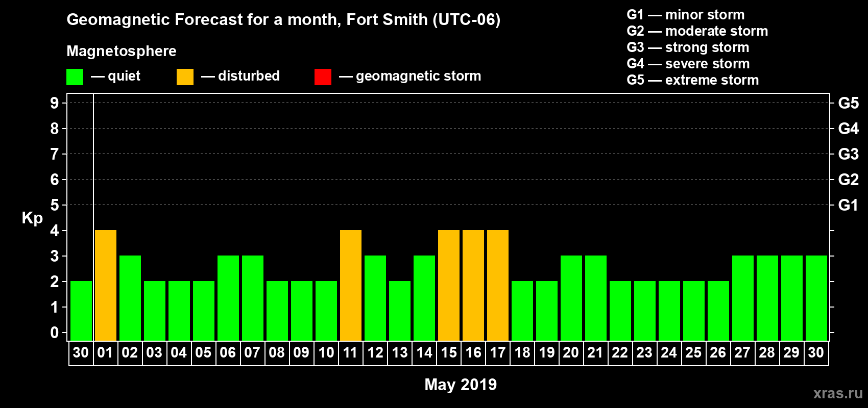The height and width of the screenshot is (408, 868).
Task: Click the green bar for day 14
Action: coord(424,298)
